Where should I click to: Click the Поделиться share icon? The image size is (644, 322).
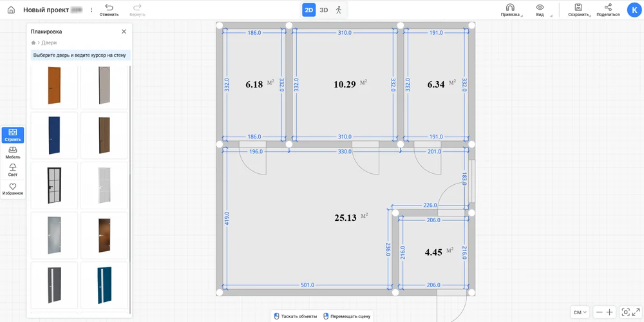(608, 7)
